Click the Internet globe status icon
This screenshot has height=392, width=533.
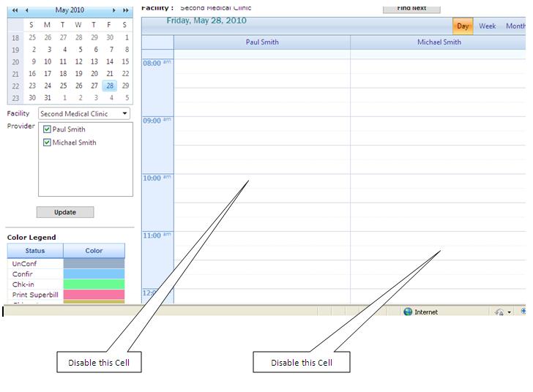click(408, 312)
